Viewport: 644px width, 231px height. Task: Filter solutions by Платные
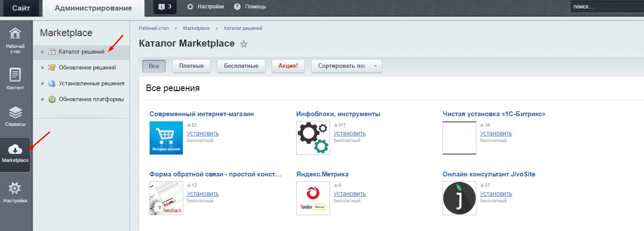pyautogui.click(x=192, y=66)
